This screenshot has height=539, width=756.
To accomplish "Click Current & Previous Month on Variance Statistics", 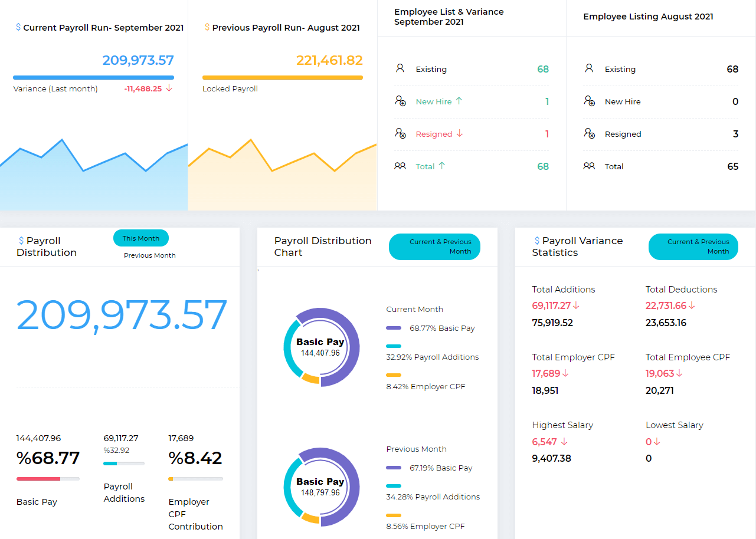I will pos(693,247).
